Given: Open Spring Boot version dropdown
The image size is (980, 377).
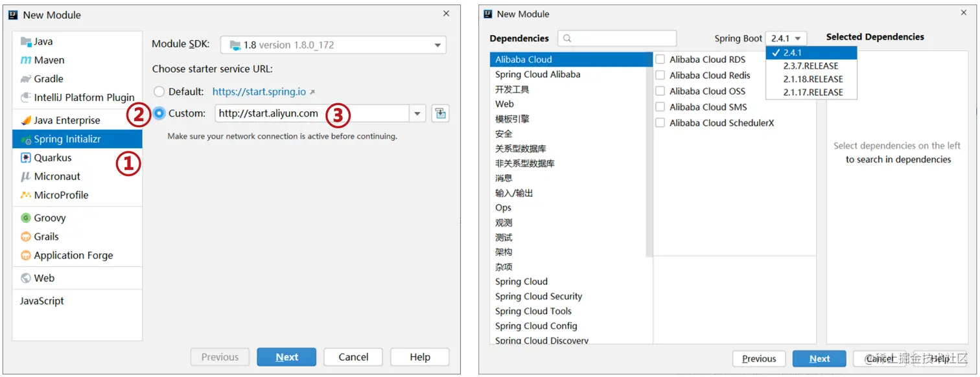Looking at the screenshot, I should point(786,38).
